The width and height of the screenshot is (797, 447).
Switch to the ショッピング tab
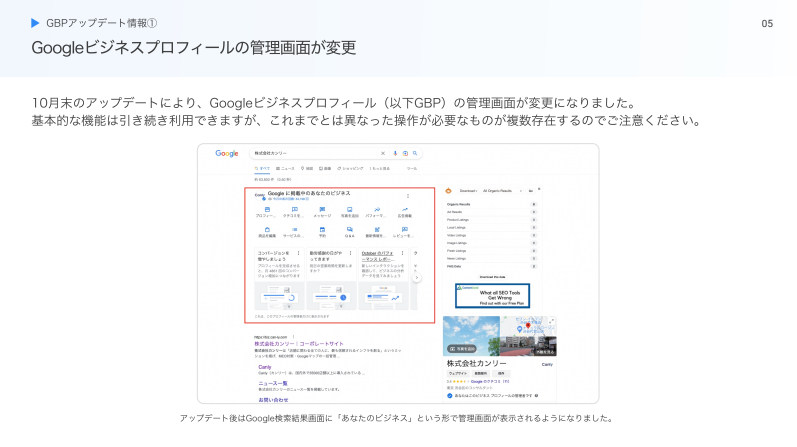click(350, 168)
